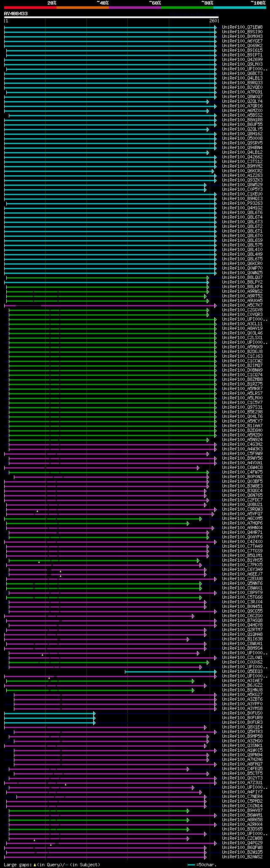
Task: Select hit label UniRef100_B2AWS2
Action: point(242,857)
